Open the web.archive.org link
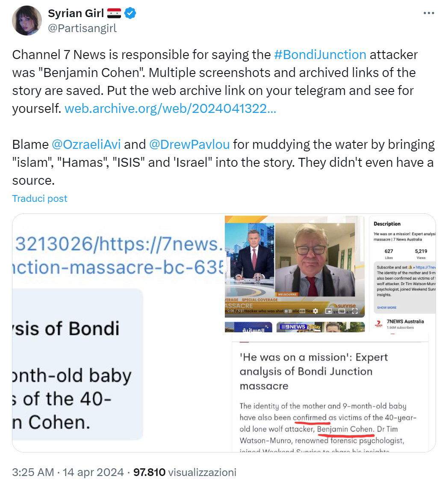This screenshot has height=482, width=448. pyautogui.click(x=170, y=109)
